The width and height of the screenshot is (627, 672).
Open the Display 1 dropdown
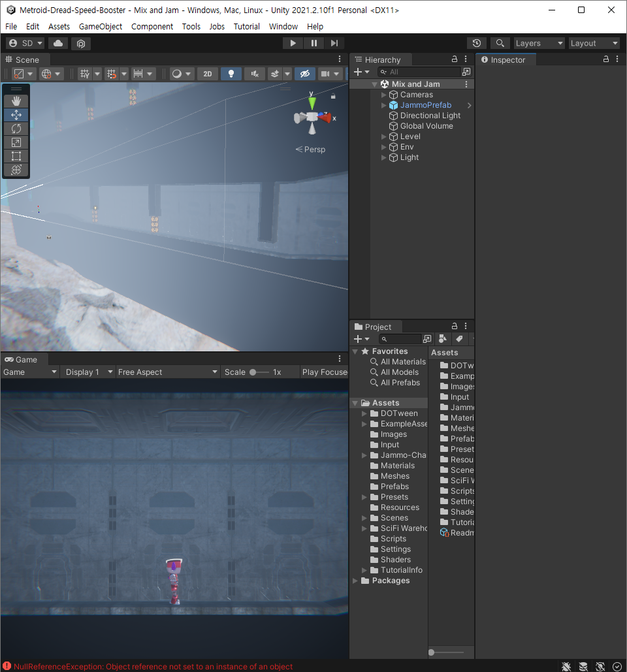click(88, 372)
